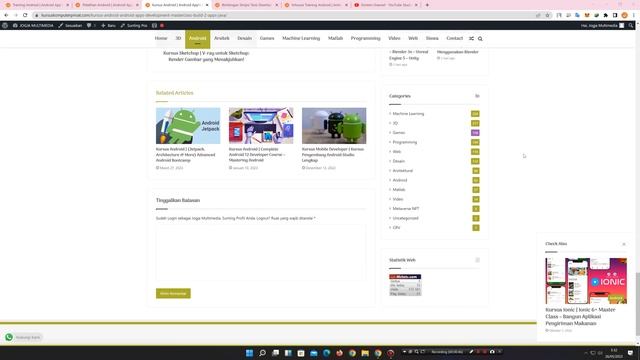Open Arsitek menu item
This screenshot has height=360, width=640.
222,38
